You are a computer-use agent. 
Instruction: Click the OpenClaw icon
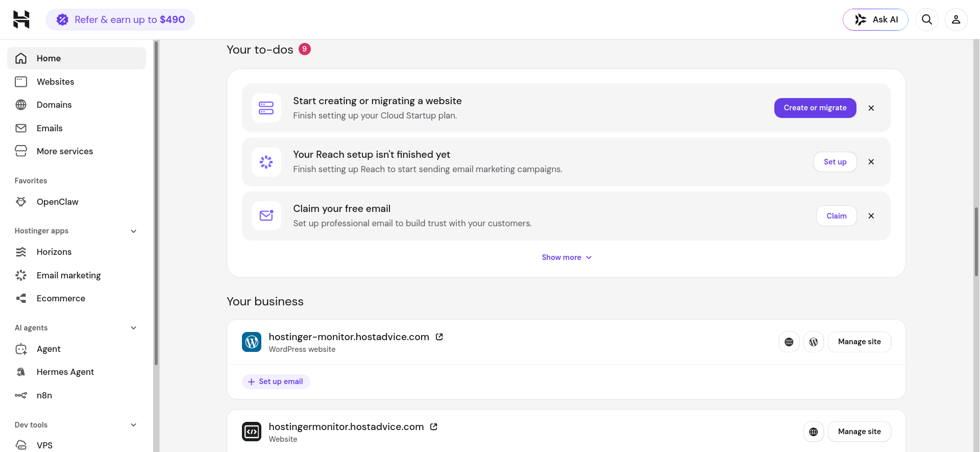[21, 202]
